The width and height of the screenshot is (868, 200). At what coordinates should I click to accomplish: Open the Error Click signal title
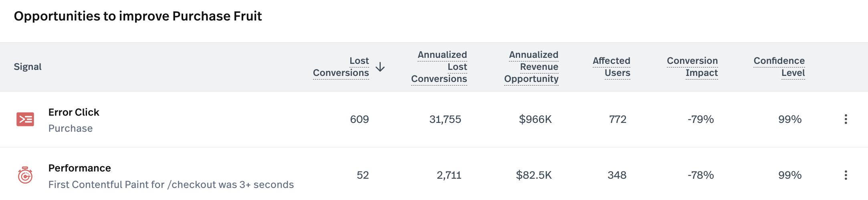tap(74, 112)
